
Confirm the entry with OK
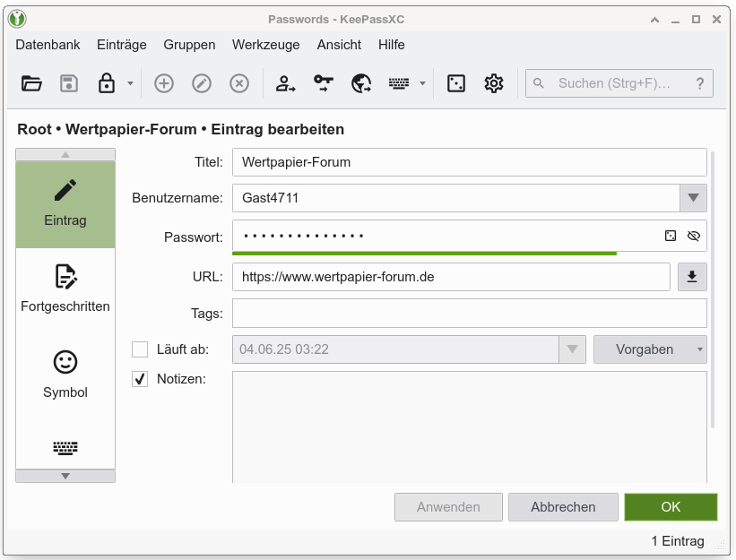[671, 507]
